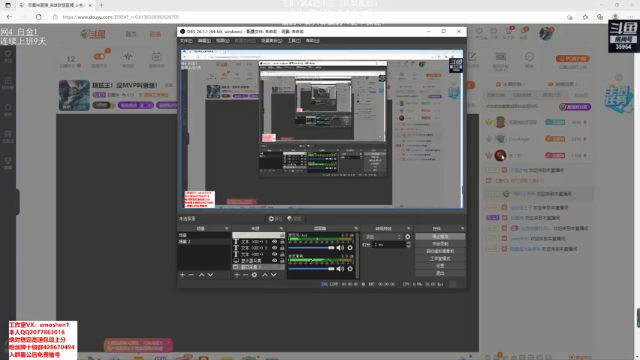The height and width of the screenshot is (360, 640).
Task: Hide the 文本 (GDI+) 3 source eye icon
Action: 275,242
